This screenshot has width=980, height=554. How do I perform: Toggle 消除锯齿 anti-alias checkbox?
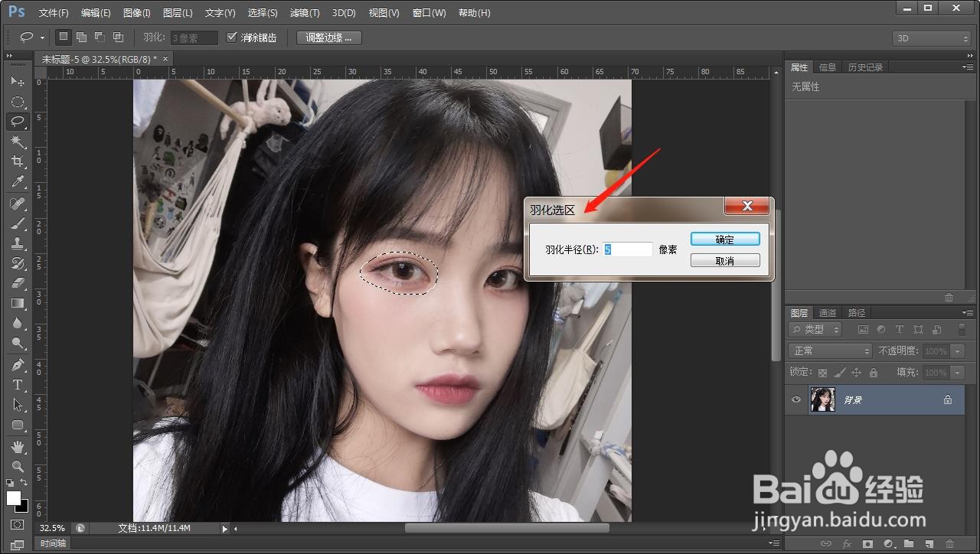coord(232,37)
